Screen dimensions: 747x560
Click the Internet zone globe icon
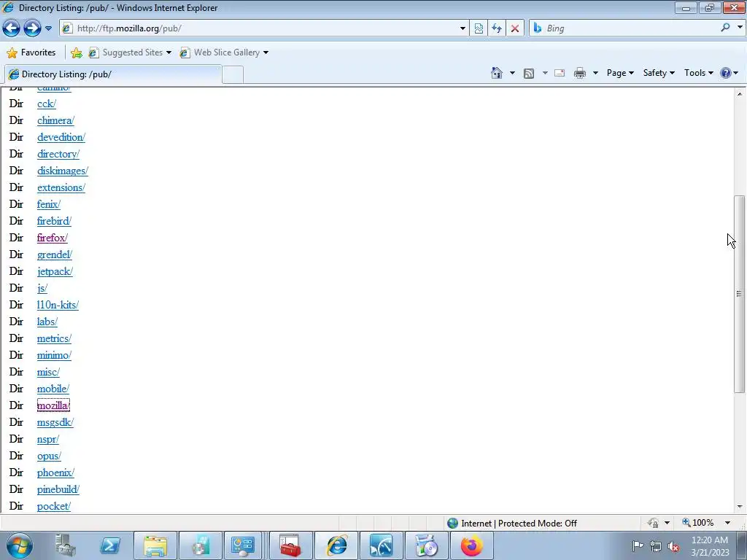pyautogui.click(x=452, y=524)
